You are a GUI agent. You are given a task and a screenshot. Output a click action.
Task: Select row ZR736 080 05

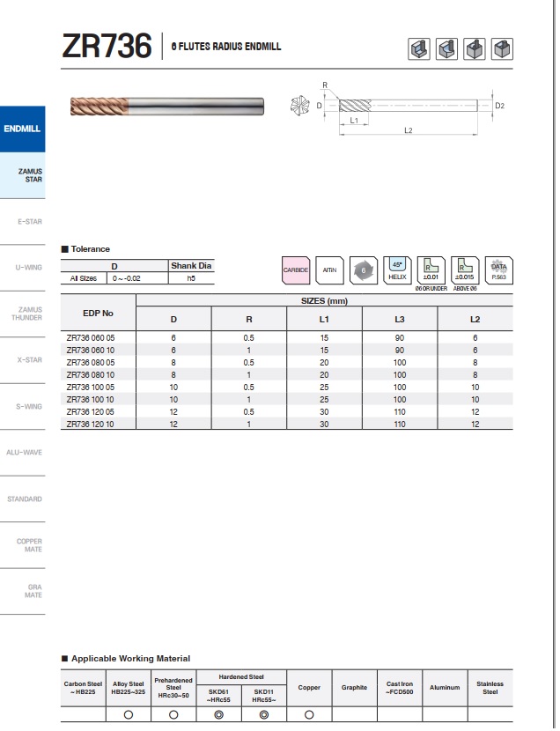(x=286, y=362)
